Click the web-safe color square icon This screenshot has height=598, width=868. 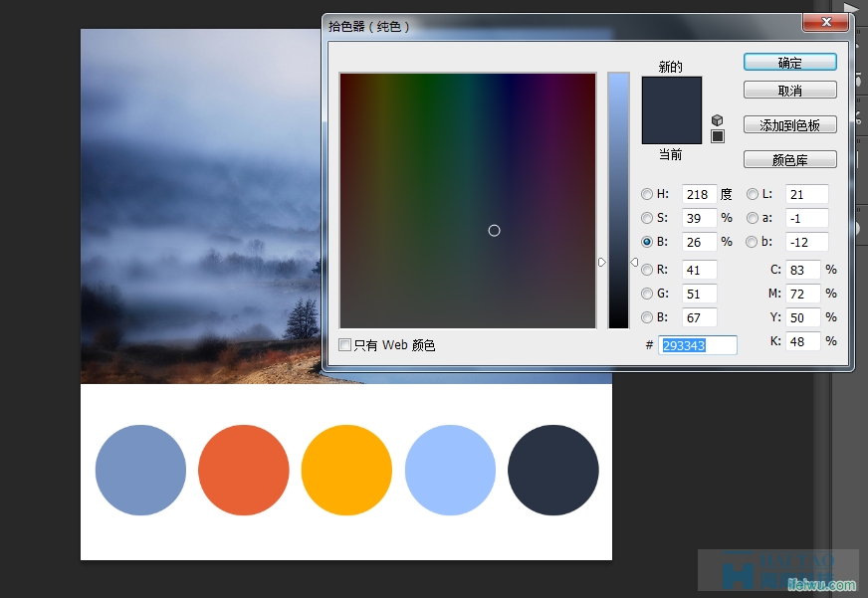click(x=718, y=136)
